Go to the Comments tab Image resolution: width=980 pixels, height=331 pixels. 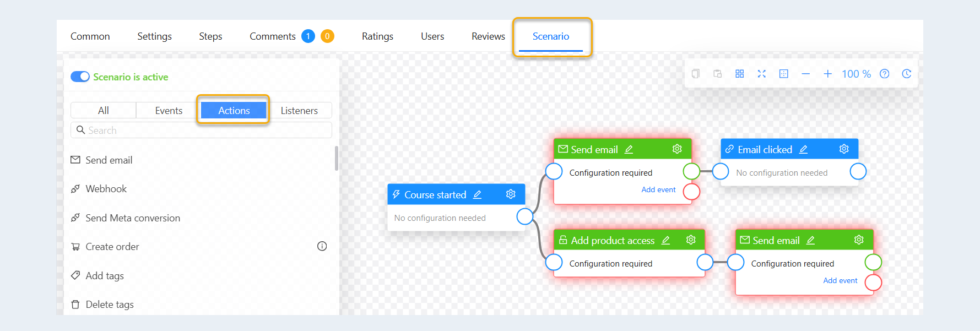click(x=273, y=36)
